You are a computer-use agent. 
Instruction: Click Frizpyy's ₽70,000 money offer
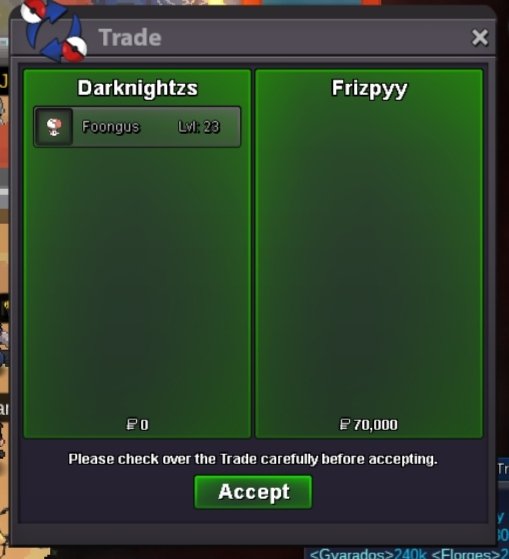pos(369,425)
